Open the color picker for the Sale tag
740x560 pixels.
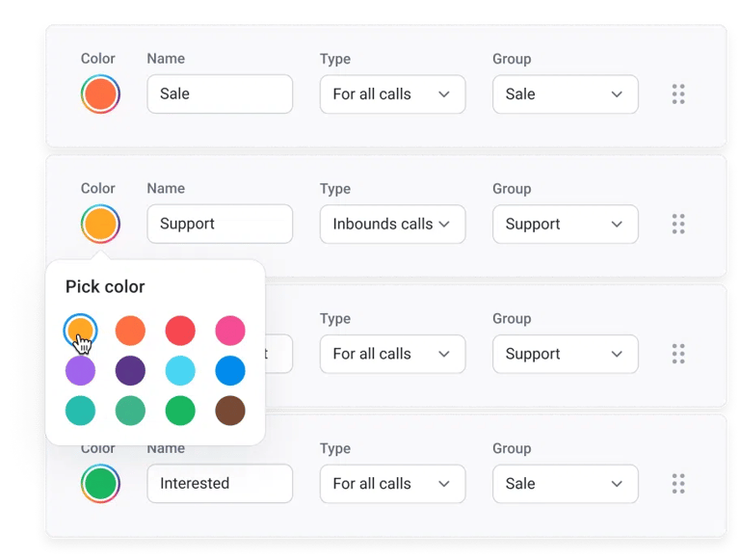[x=100, y=93]
